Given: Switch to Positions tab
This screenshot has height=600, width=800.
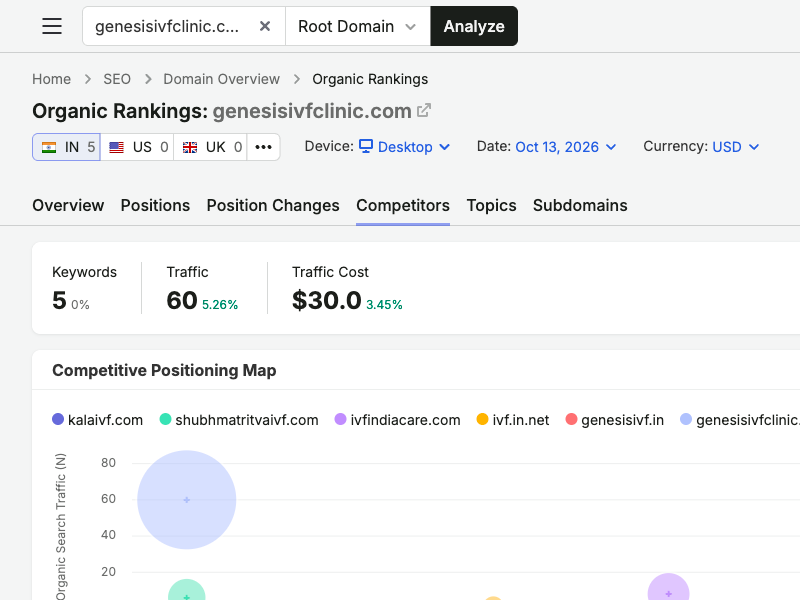Looking at the screenshot, I should pyautogui.click(x=155, y=205).
